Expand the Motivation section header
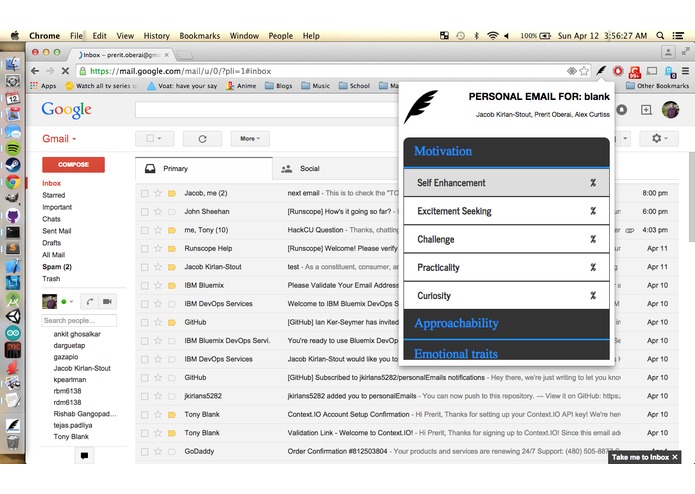 tap(507, 152)
